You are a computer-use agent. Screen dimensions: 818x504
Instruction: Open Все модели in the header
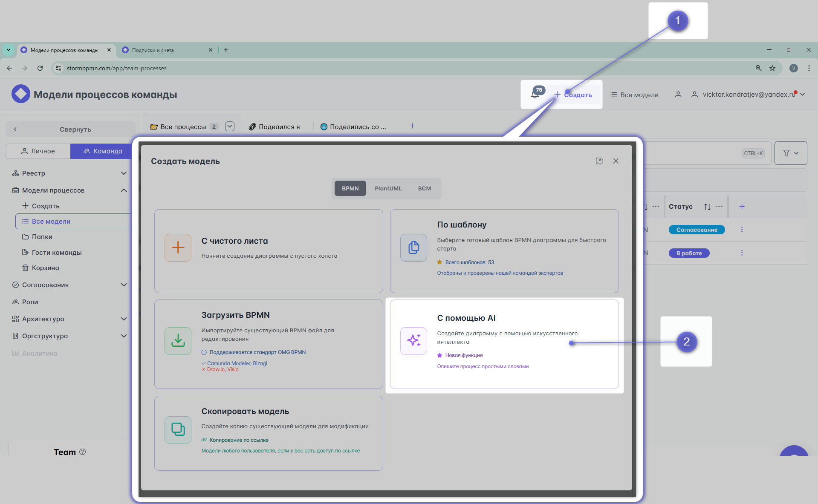[634, 95]
